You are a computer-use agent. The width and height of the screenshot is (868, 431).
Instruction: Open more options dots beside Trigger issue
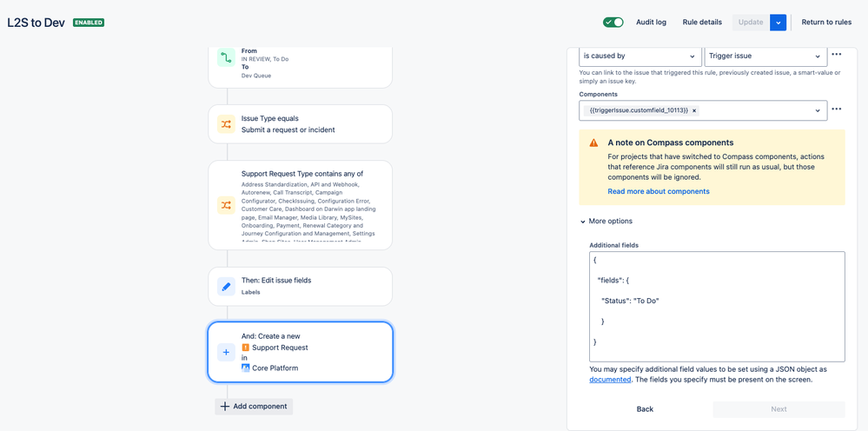[x=837, y=55]
